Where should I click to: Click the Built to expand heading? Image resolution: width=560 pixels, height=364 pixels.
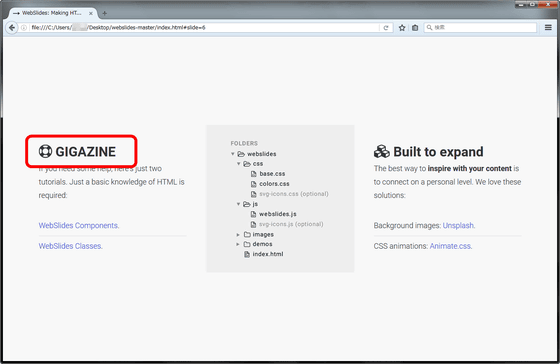click(438, 152)
